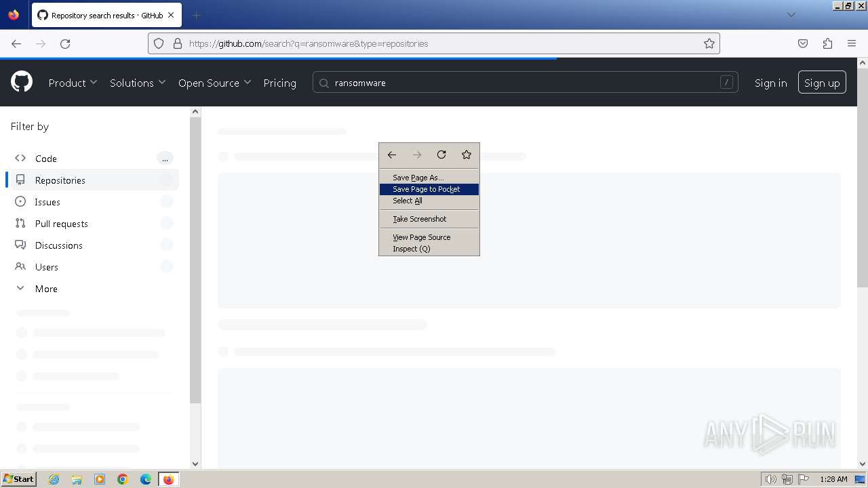Go back using browser toolbar arrow
The image size is (868, 488).
[x=16, y=43]
